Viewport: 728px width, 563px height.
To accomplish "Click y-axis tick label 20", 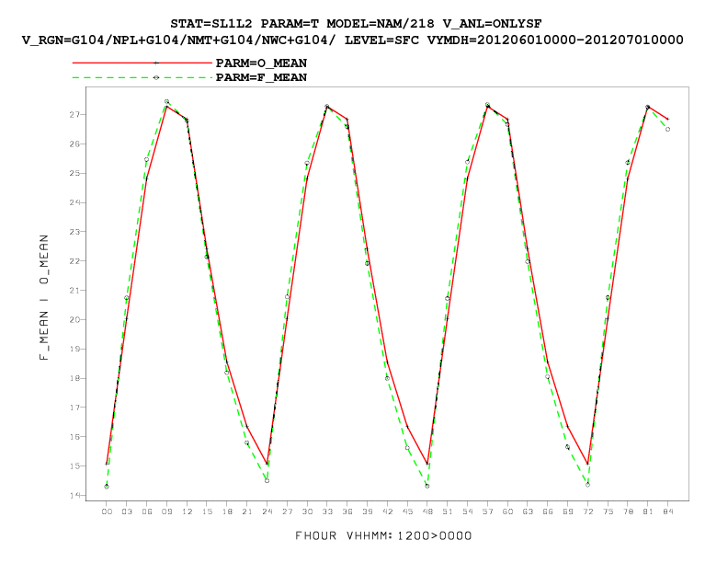I will (74, 320).
